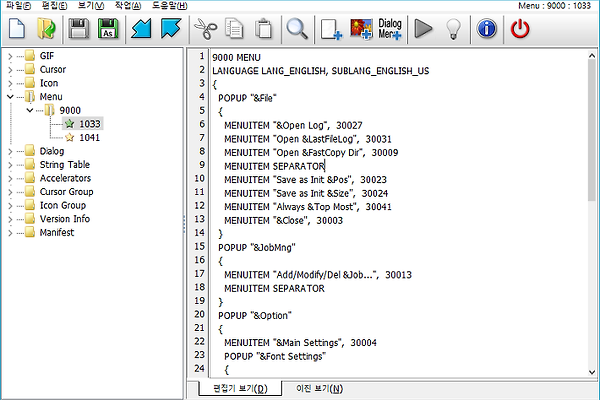The width and height of the screenshot is (600, 400).
Task: Collapse the Menu tree node
Action: click(x=10, y=97)
